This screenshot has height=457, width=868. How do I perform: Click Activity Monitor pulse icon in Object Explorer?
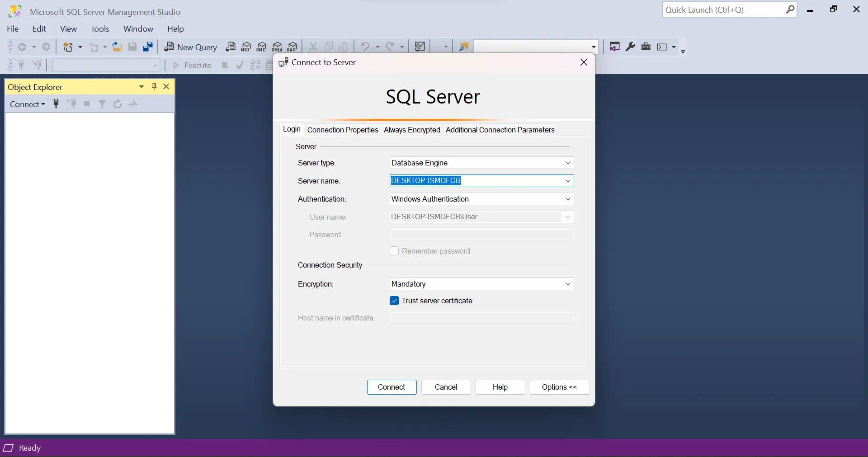(x=133, y=104)
